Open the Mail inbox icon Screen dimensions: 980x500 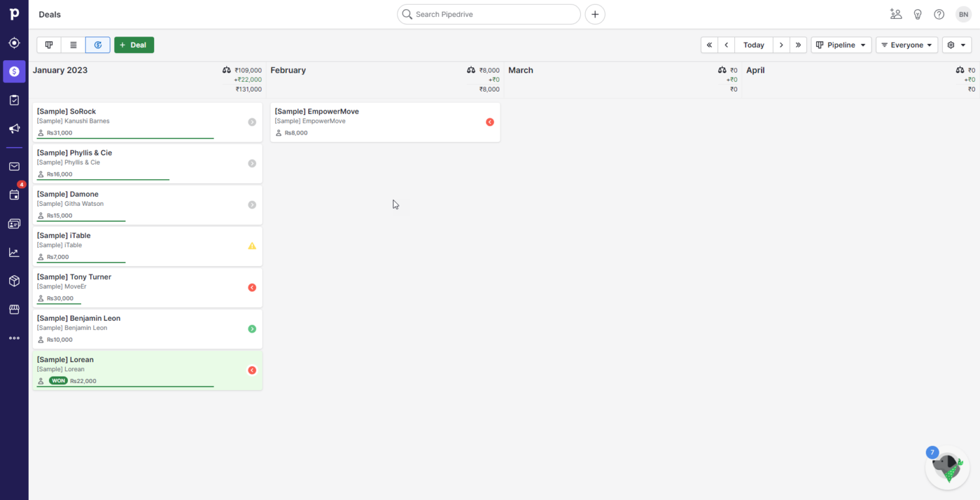tap(14, 167)
